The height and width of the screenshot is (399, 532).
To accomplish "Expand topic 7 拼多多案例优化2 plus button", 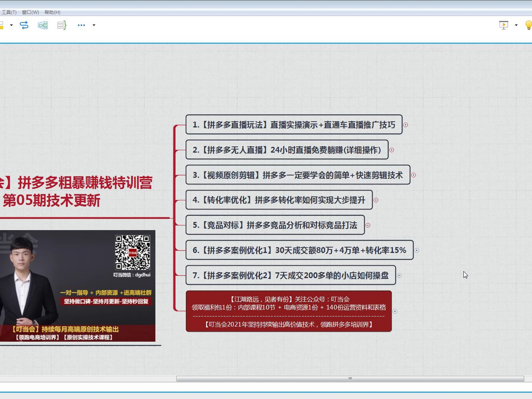I will pyautogui.click(x=399, y=275).
